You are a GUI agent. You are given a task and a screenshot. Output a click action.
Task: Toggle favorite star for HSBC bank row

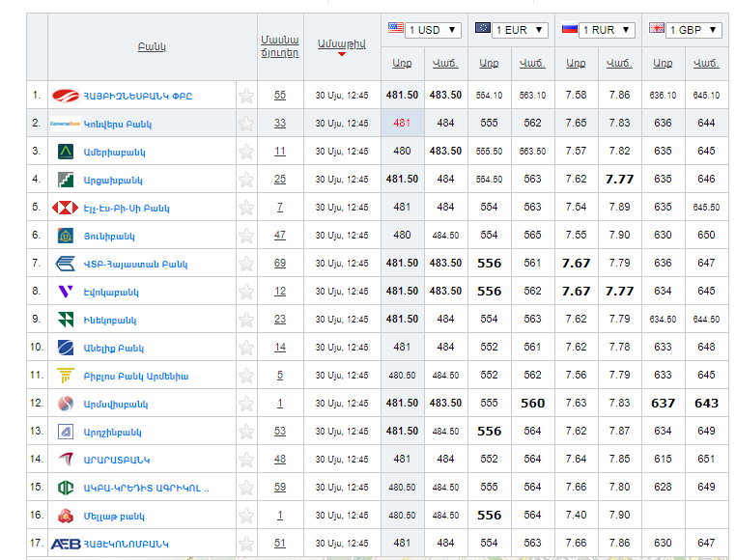[x=246, y=208]
